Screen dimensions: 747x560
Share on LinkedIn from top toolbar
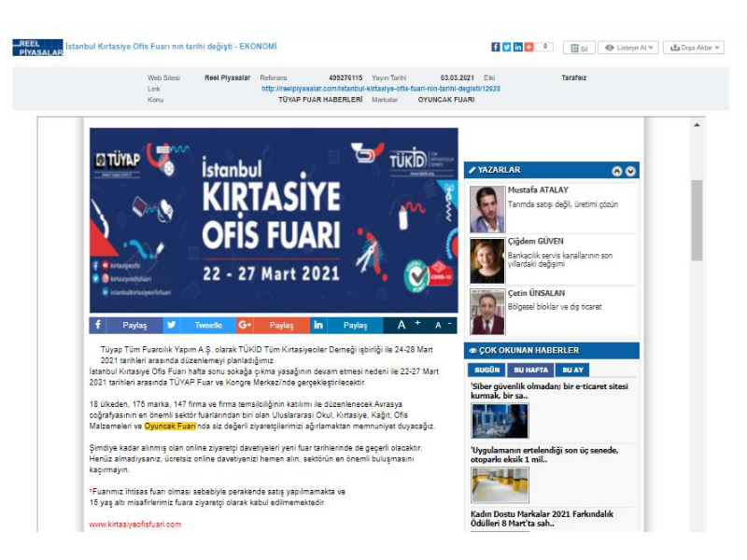(x=518, y=48)
